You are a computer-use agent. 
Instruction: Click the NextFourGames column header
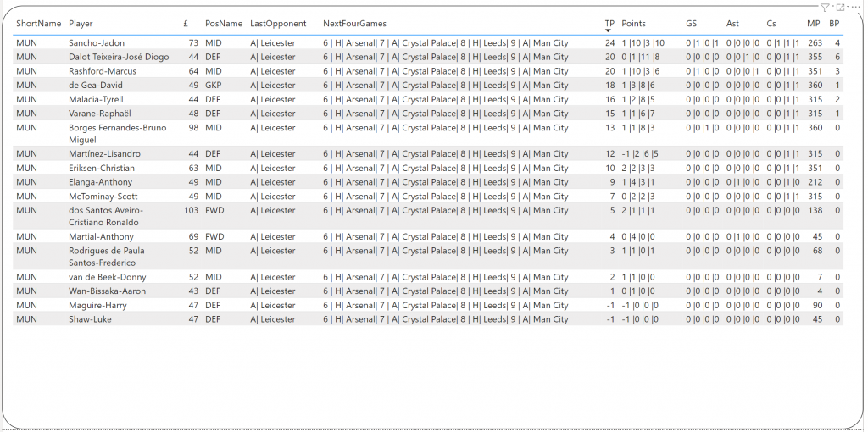coord(354,24)
